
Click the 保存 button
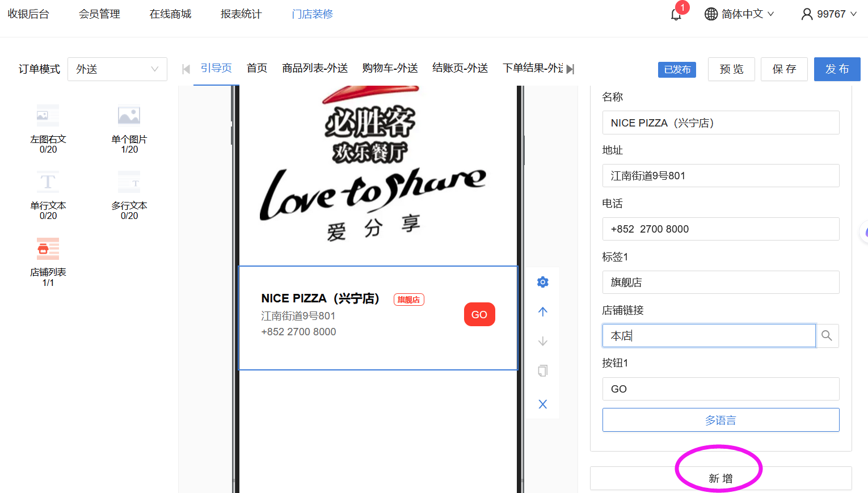784,69
